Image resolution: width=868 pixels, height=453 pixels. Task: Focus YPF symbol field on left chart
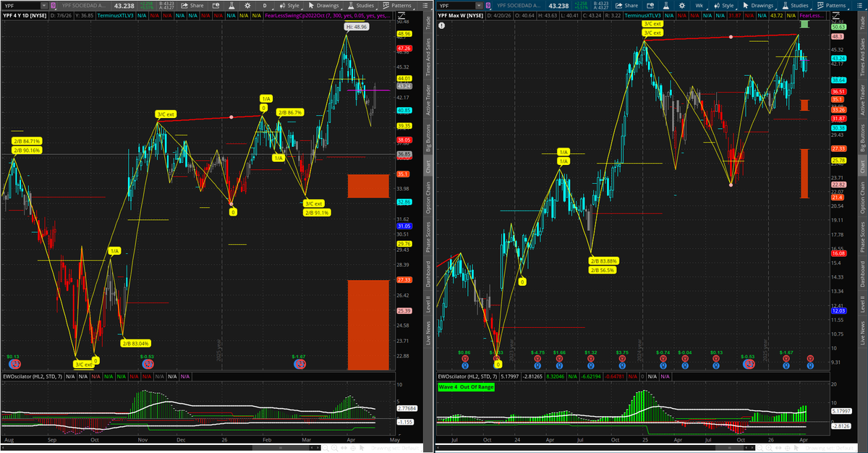[21, 6]
